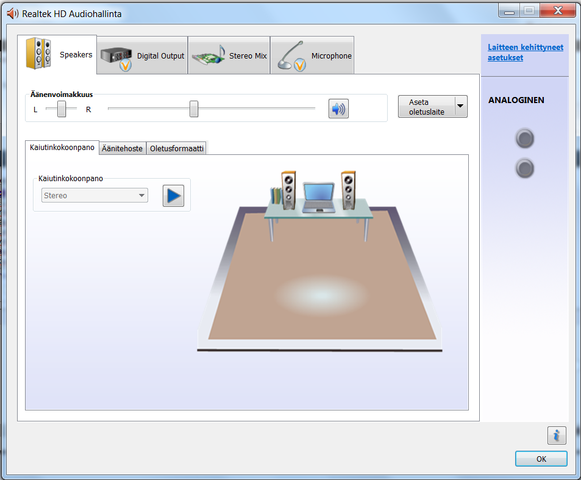The image size is (581, 480).
Task: Click the main volume slider handle
Action: tap(194, 109)
